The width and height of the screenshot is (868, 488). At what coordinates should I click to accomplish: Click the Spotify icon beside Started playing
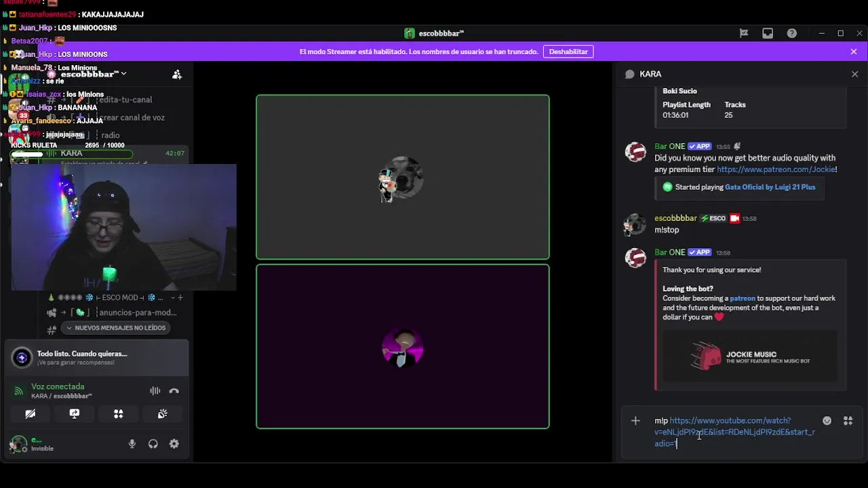[x=667, y=187]
